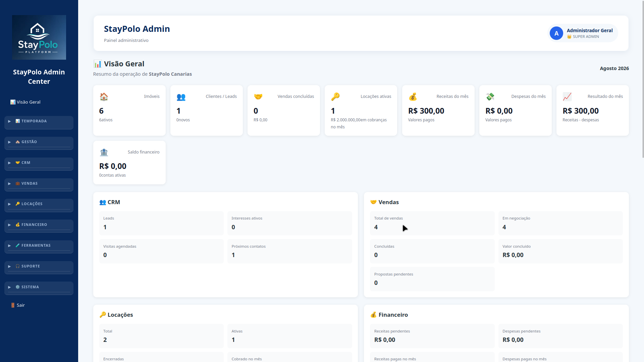Click the handshake icon on Vendas concluídas card

coord(258,97)
